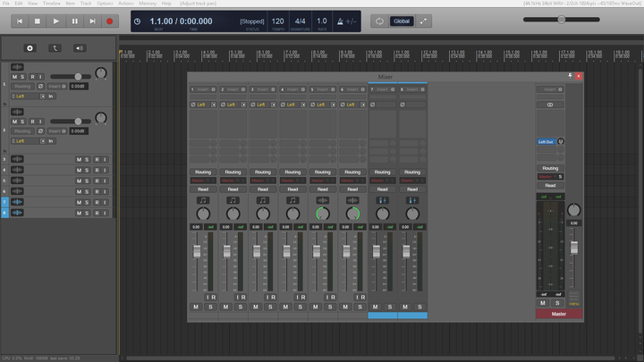Click the clock icon in transport display
Screen dimensions: 644x362
click(137, 21)
